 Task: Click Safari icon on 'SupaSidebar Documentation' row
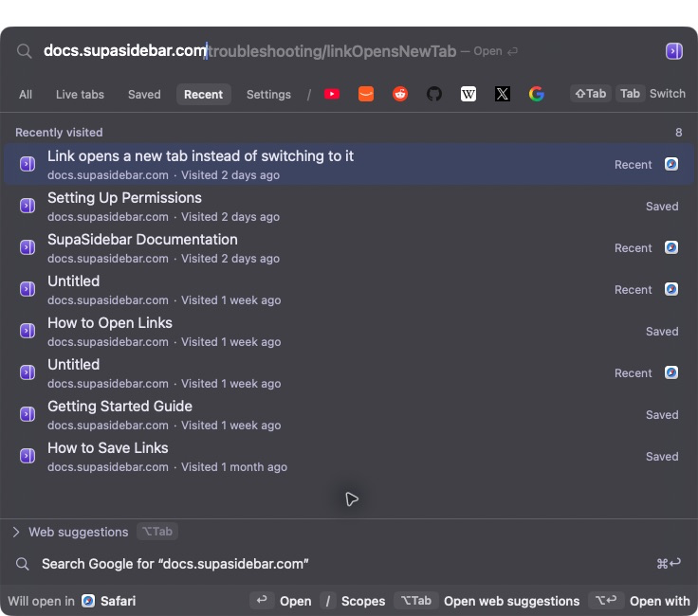pyautogui.click(x=671, y=247)
